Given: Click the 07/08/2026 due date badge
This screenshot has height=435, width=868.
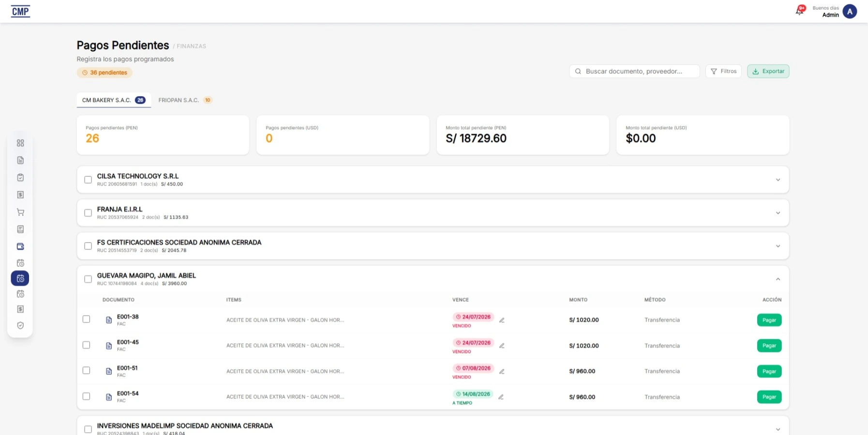Looking at the screenshot, I should (x=473, y=368).
